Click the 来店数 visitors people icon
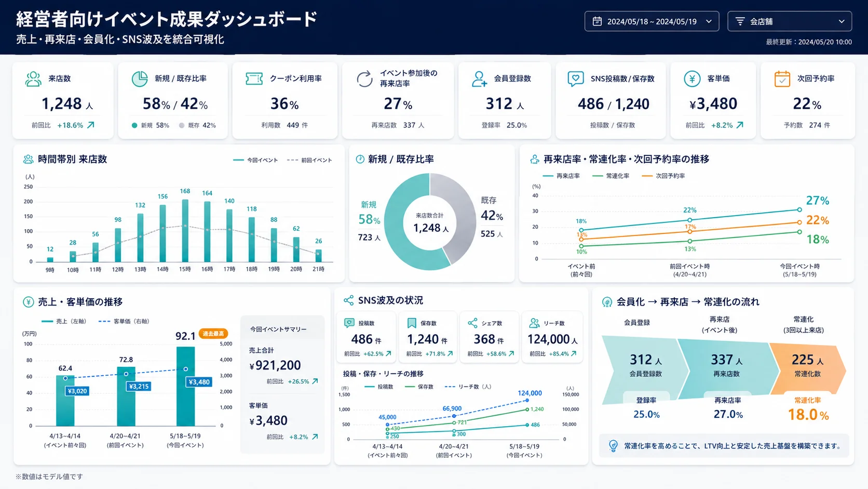This screenshot has height=489, width=868. click(x=33, y=79)
